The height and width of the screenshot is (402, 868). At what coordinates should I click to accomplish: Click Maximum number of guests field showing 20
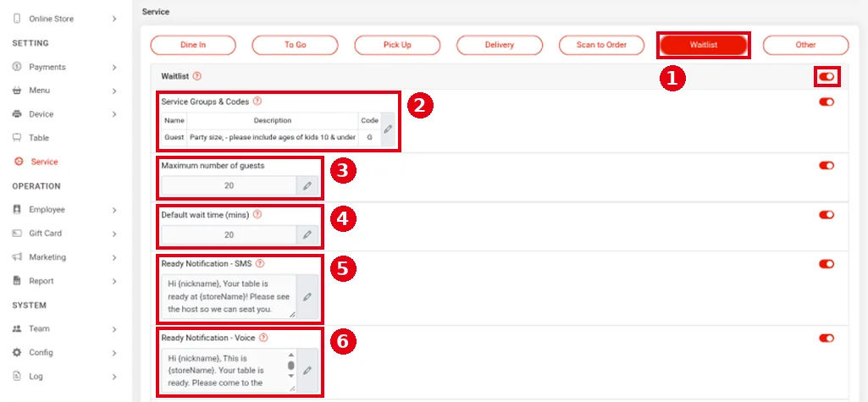click(229, 186)
